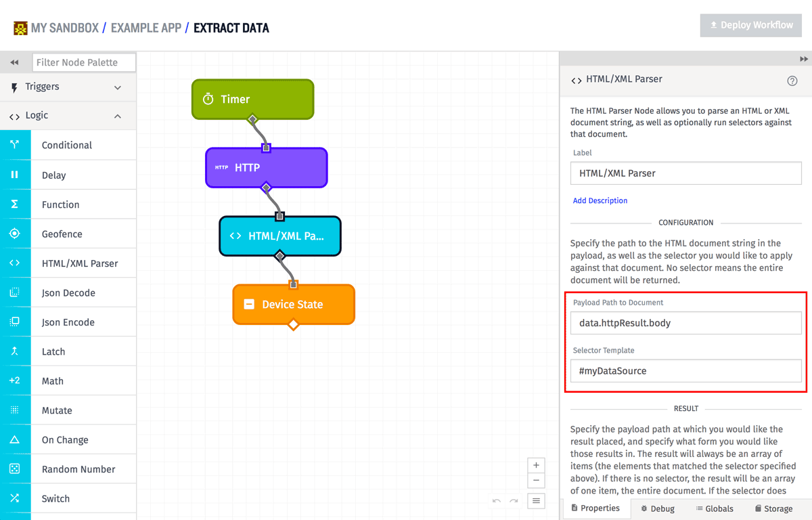The image size is (812, 520).
Task: Open the Globals tab
Action: tap(715, 508)
